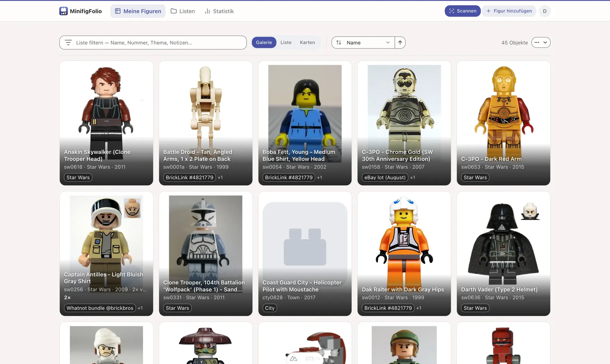Screen dimensions: 610x364
Task: Click Star Wars tag on C-3PO Dark Red Arm
Action: [x=475, y=177]
